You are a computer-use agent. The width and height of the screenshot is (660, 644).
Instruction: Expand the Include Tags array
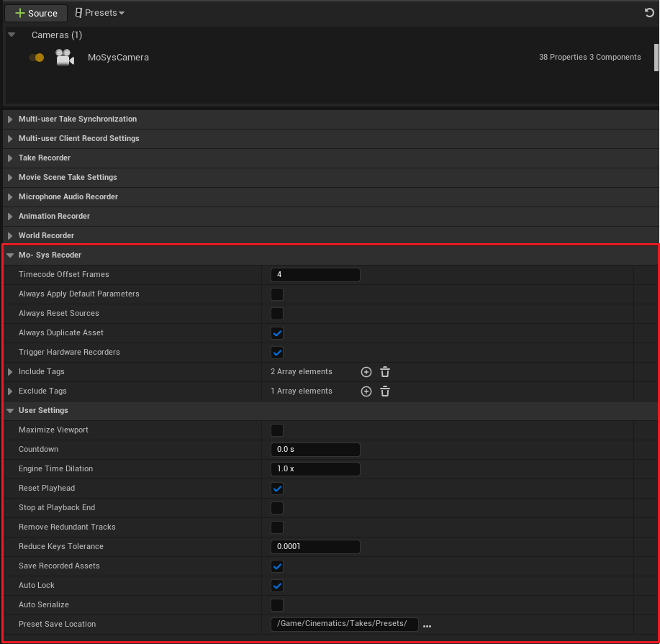(x=10, y=372)
